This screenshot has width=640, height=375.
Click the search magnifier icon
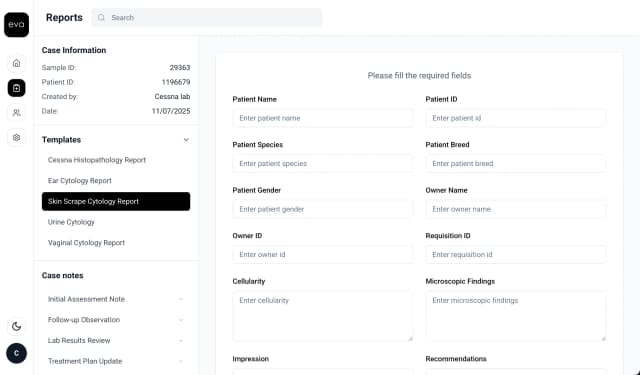point(101,18)
